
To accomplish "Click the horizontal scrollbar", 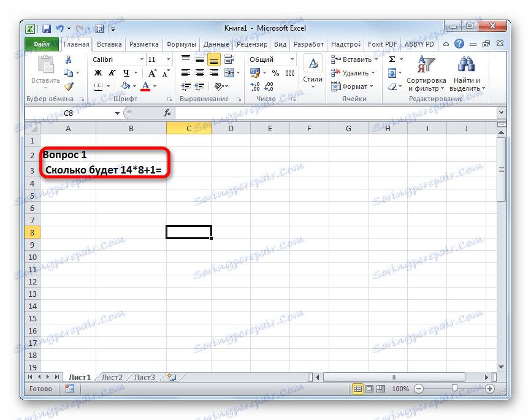I will click(394, 377).
